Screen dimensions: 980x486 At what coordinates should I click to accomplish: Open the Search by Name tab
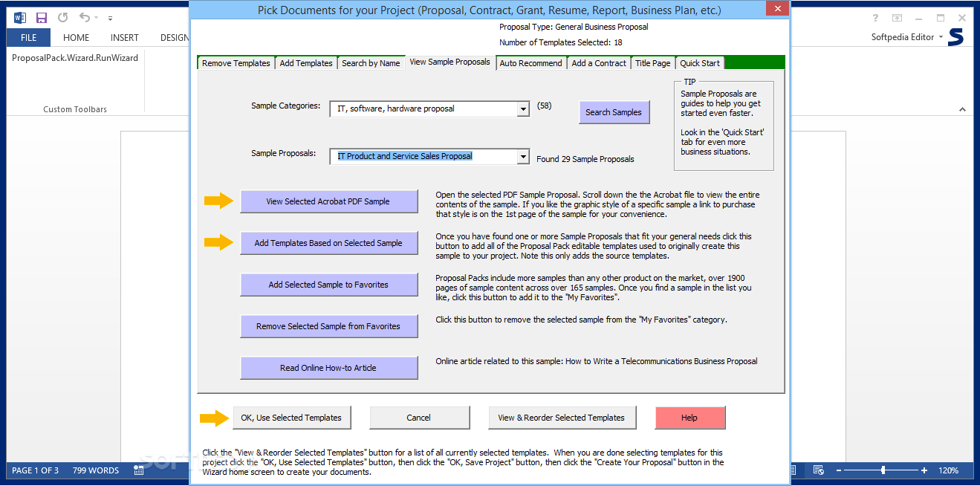(371, 63)
